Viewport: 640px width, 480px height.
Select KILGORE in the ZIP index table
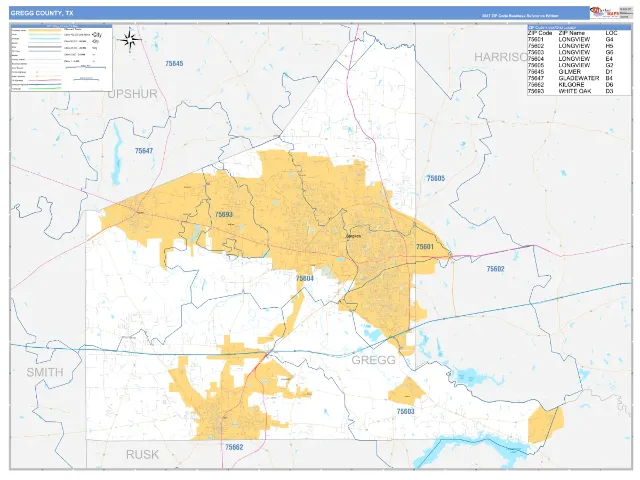point(571,85)
